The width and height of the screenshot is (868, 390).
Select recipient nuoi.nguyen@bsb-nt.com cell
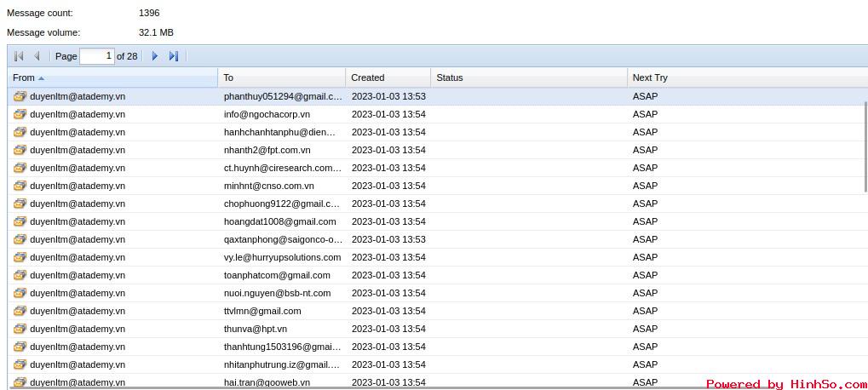point(282,293)
